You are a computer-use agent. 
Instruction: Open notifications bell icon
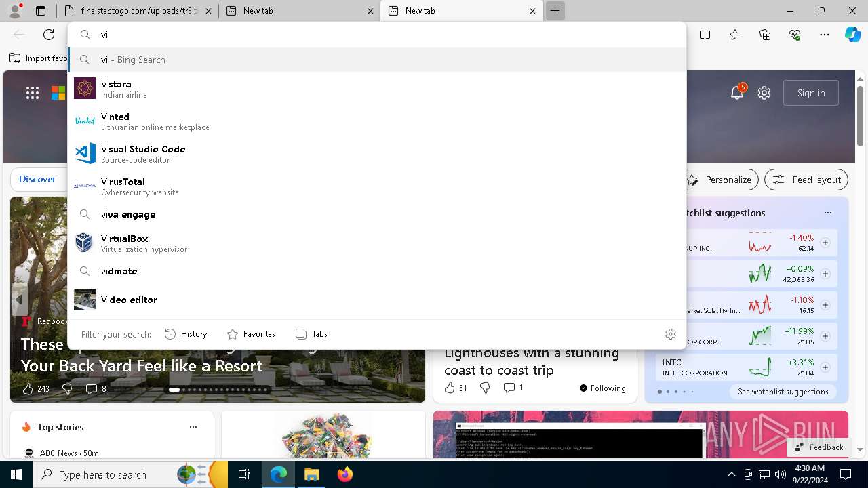point(737,93)
